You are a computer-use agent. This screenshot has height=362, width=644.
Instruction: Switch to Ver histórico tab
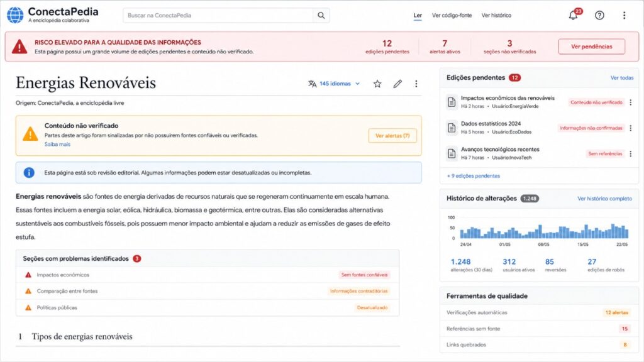(496, 16)
